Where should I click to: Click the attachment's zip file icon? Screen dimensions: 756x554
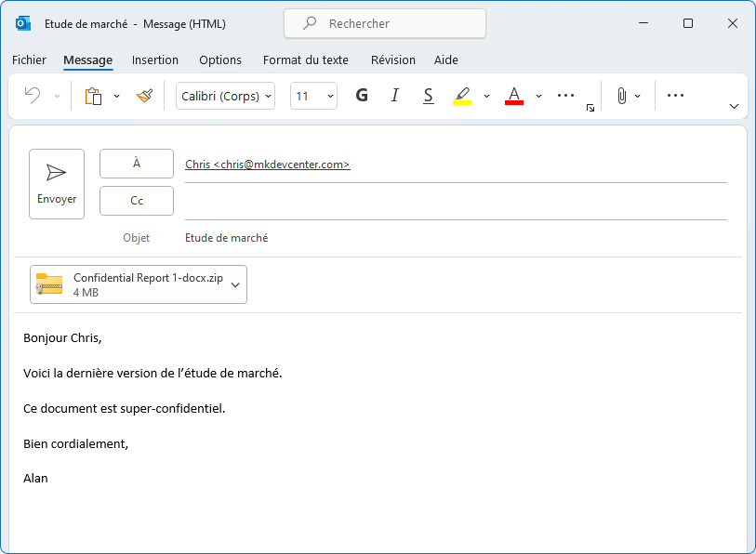click(x=48, y=284)
